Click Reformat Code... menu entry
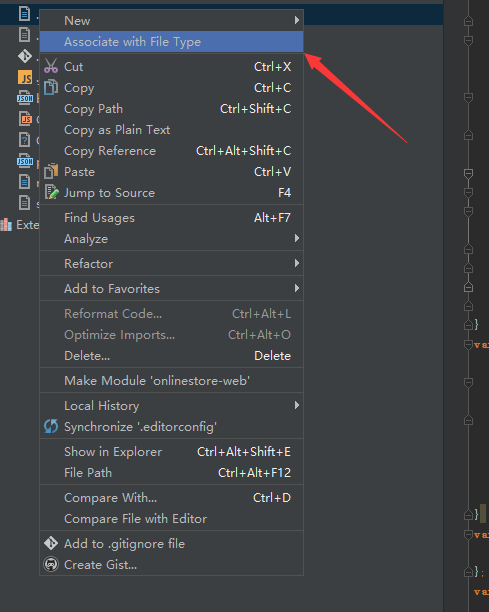The height and width of the screenshot is (612, 489). (x=171, y=313)
